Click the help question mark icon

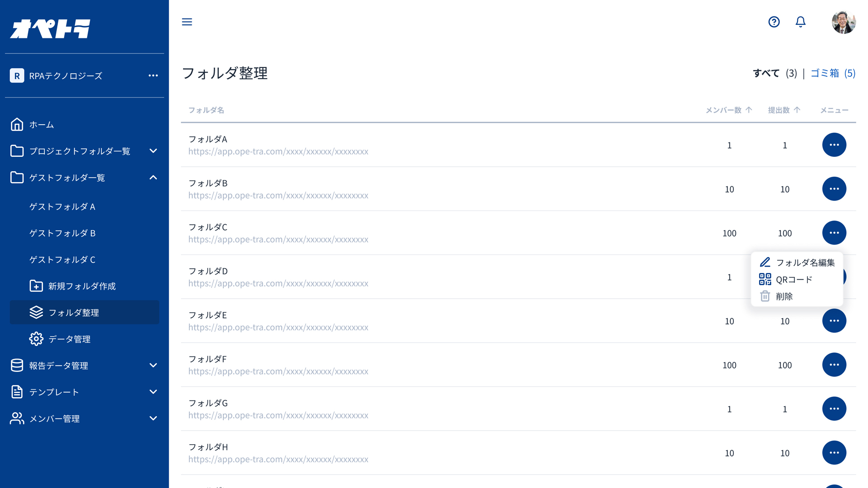774,22
